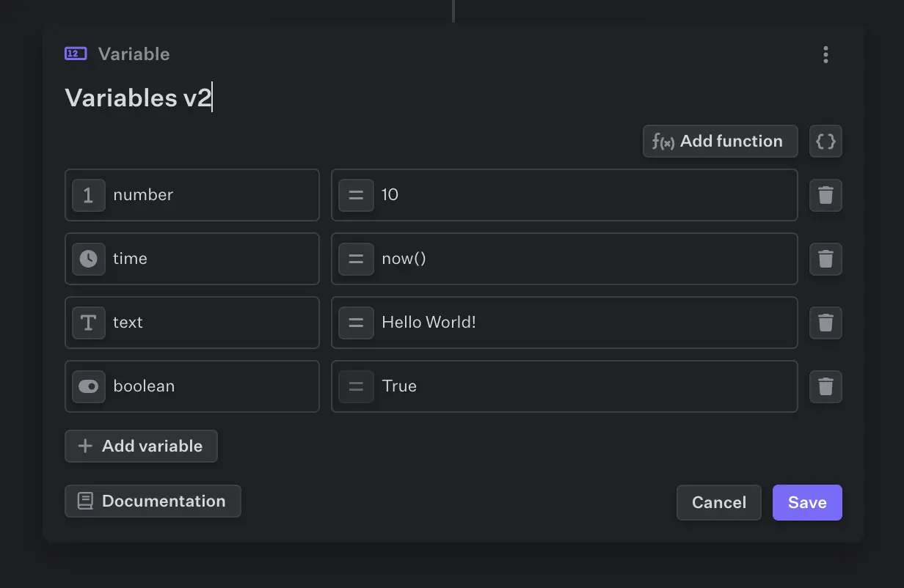Save the variable changes

807,502
